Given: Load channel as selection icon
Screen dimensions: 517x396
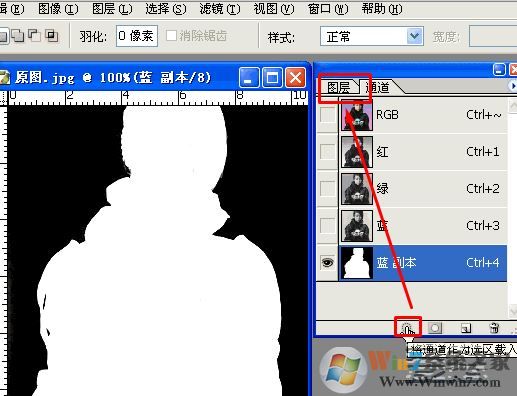Looking at the screenshot, I should pyautogui.click(x=407, y=328).
